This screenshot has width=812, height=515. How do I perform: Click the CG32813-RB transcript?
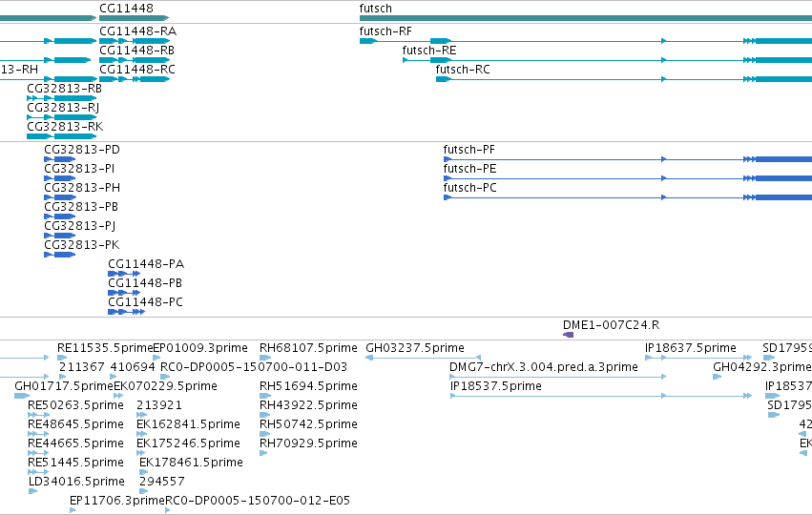tap(62, 98)
